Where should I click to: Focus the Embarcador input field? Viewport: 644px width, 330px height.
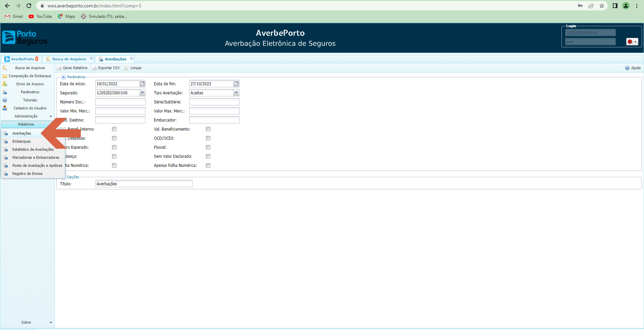214,120
